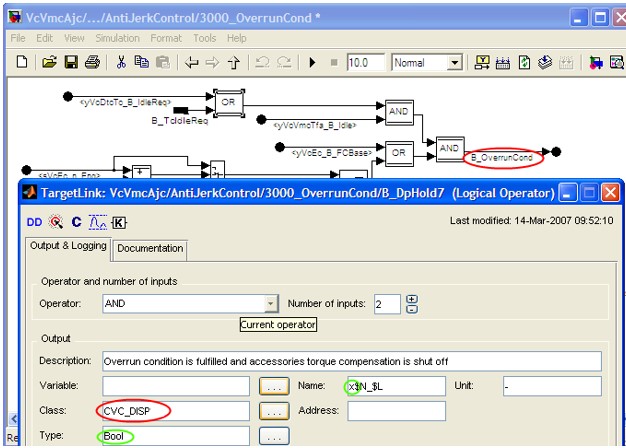Open the simulation mode Normal dropdown

pyautogui.click(x=455, y=62)
